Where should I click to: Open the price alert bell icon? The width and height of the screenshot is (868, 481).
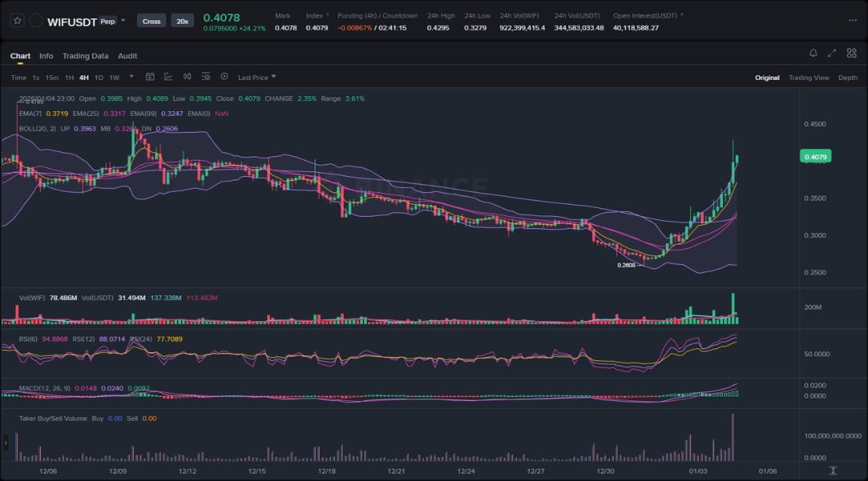[x=813, y=53]
